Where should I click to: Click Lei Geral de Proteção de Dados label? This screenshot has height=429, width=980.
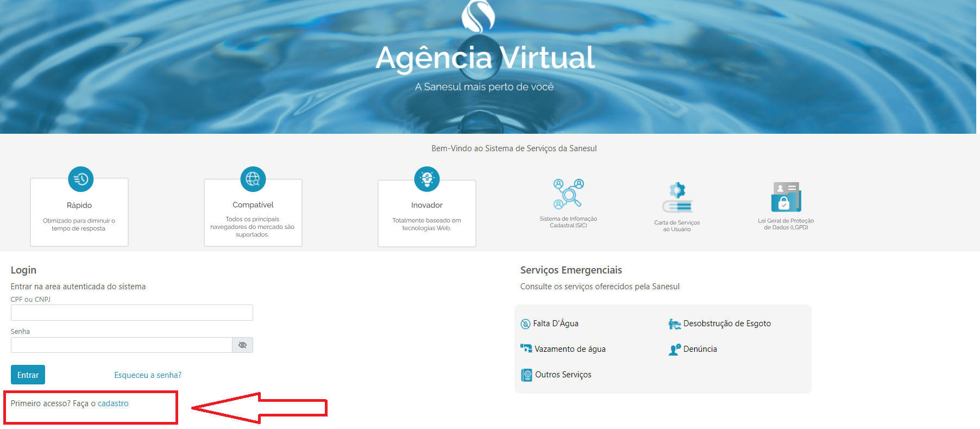(786, 224)
